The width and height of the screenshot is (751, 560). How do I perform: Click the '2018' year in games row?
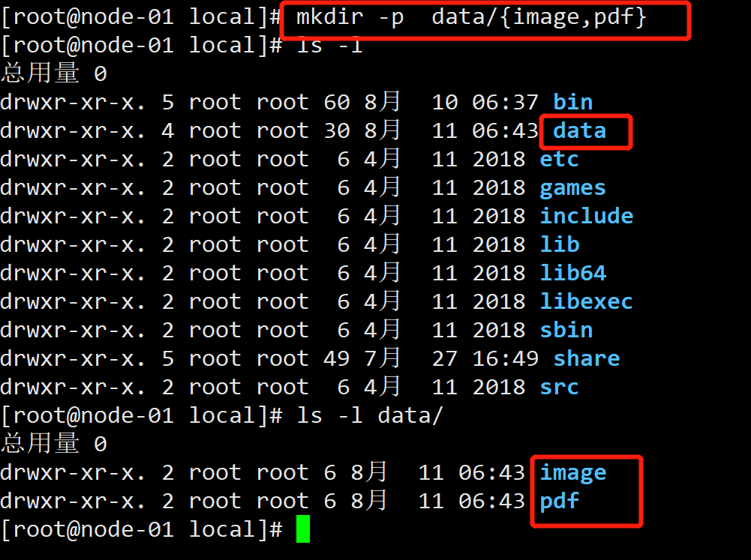coord(499,187)
